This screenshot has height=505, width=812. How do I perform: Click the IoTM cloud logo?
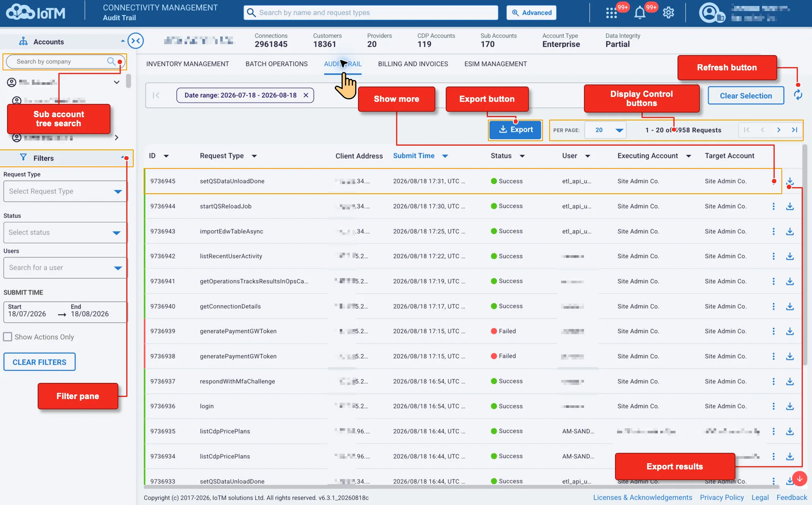coord(36,12)
